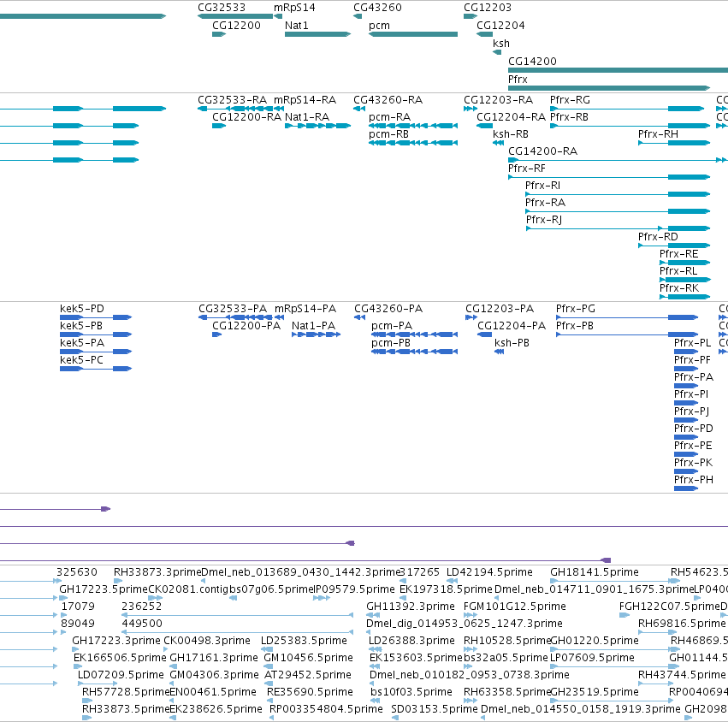Screen dimensions: 728x722
Task: Select the Pfrx-RI transcript label
Action: point(542,186)
